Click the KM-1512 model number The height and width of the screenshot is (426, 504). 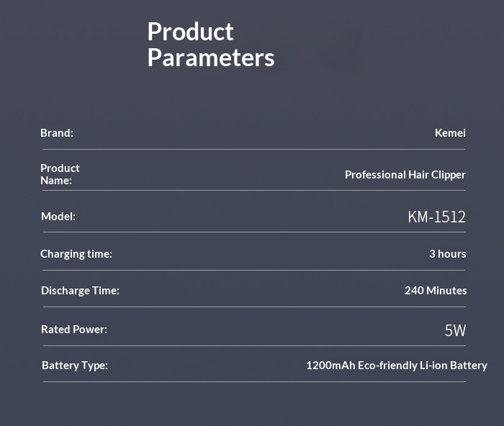[436, 217]
